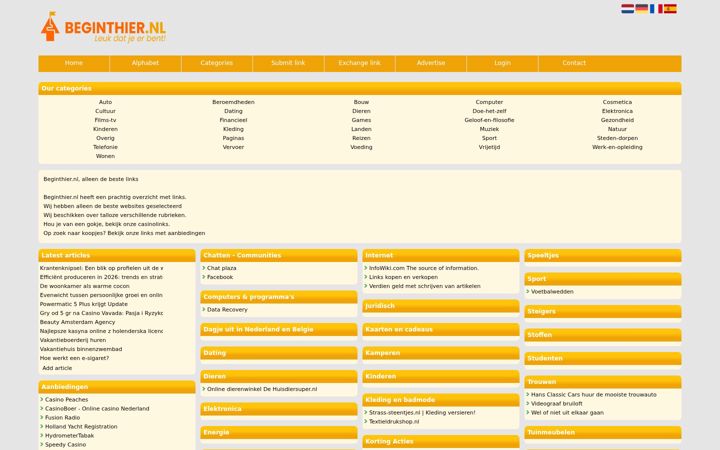This screenshot has width=720, height=450.
Task: Open the Voetbalwedden link
Action: click(552, 292)
